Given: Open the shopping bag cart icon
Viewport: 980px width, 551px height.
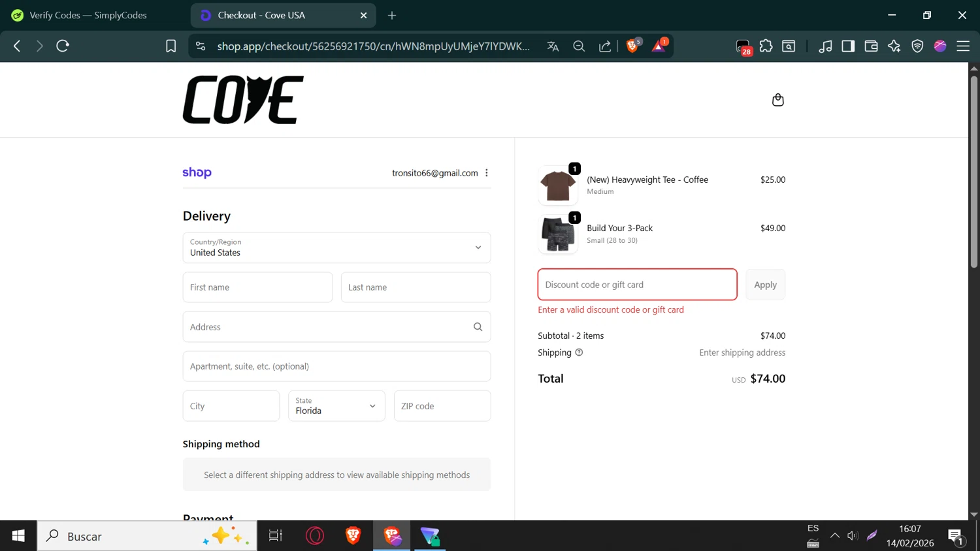Looking at the screenshot, I should coord(777,100).
